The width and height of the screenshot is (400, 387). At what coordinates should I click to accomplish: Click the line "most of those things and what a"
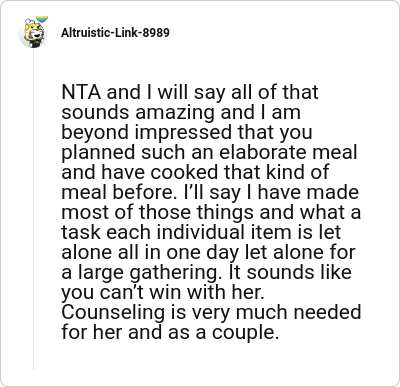211,212
